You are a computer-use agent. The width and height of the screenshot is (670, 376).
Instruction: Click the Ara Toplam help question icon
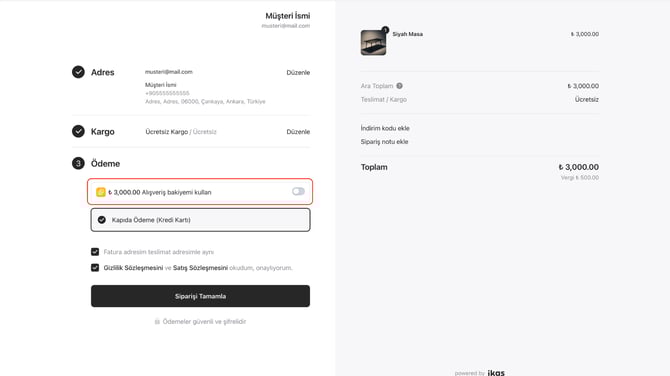pyautogui.click(x=399, y=86)
